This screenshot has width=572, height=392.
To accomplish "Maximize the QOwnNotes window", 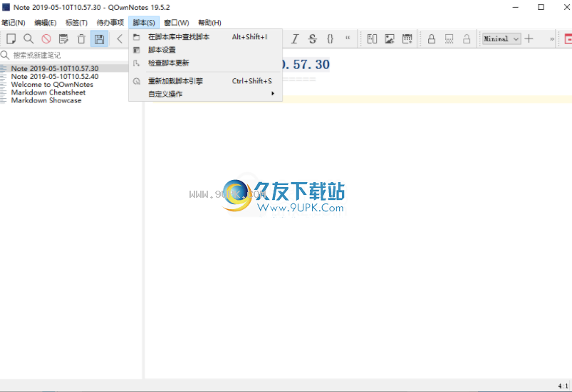I will (x=541, y=7).
